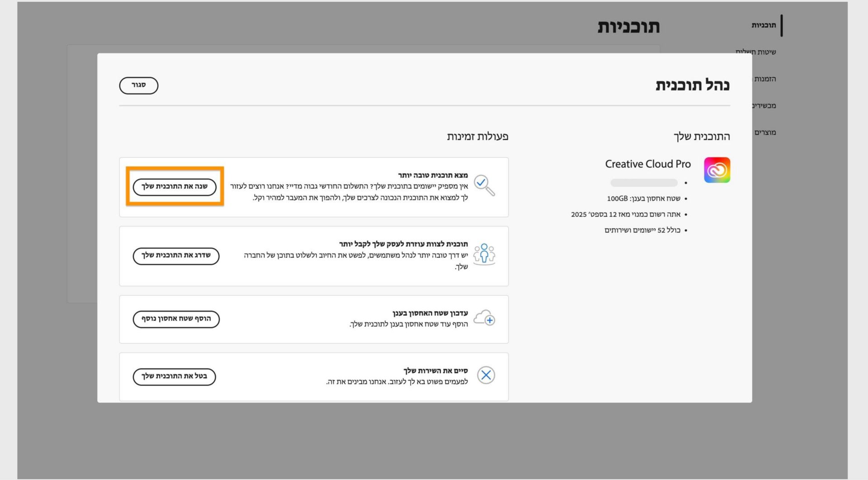Click the בטל את התוכנית שלך button
Screen dimensions: 868x480
[x=174, y=376]
